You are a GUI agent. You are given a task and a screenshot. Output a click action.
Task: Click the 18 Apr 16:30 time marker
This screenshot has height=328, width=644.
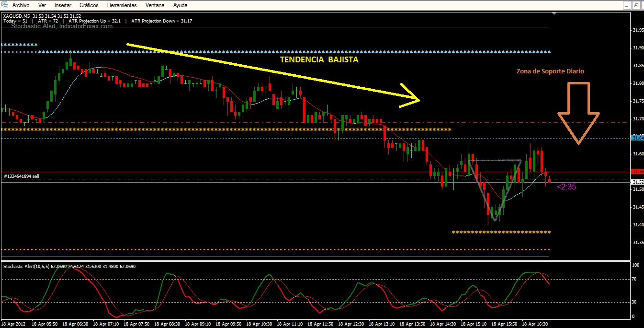[534, 324]
